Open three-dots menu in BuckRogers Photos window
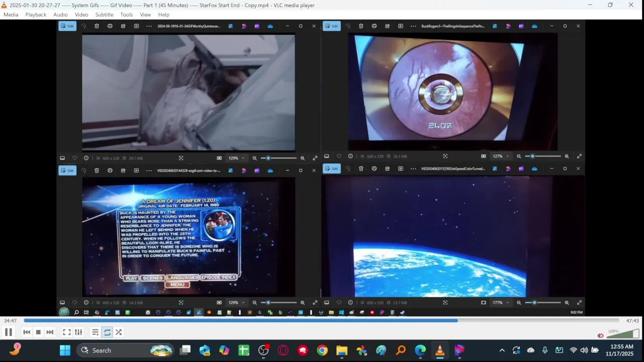The image size is (644, 362). click(x=413, y=26)
